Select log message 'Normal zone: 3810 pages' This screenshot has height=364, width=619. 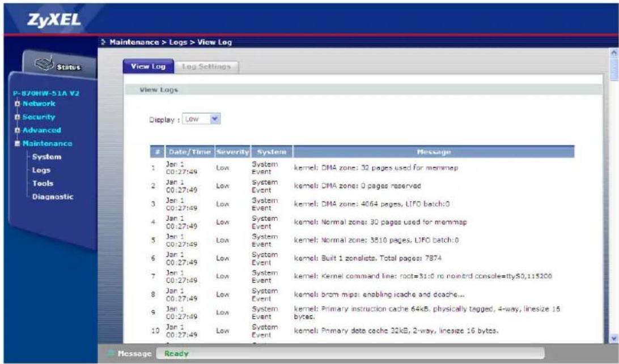point(376,240)
